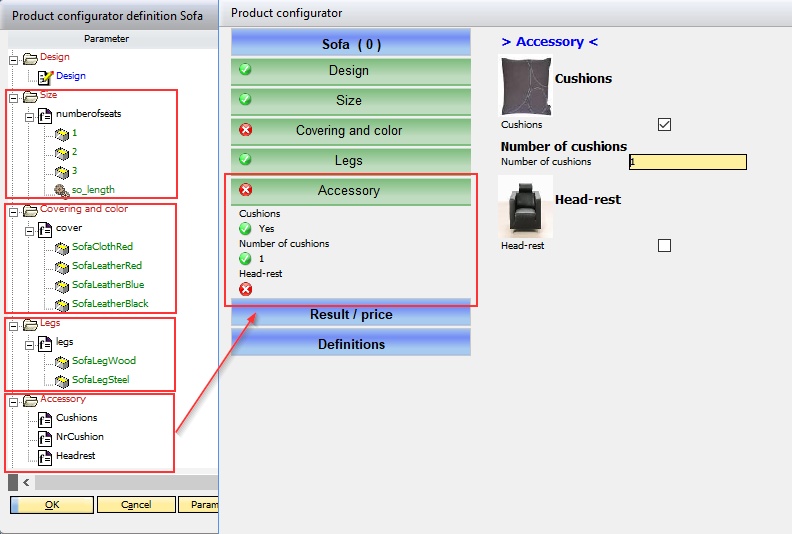Click the Headrest parameter icon in tree
This screenshot has width=792, height=534.
[x=45, y=456]
